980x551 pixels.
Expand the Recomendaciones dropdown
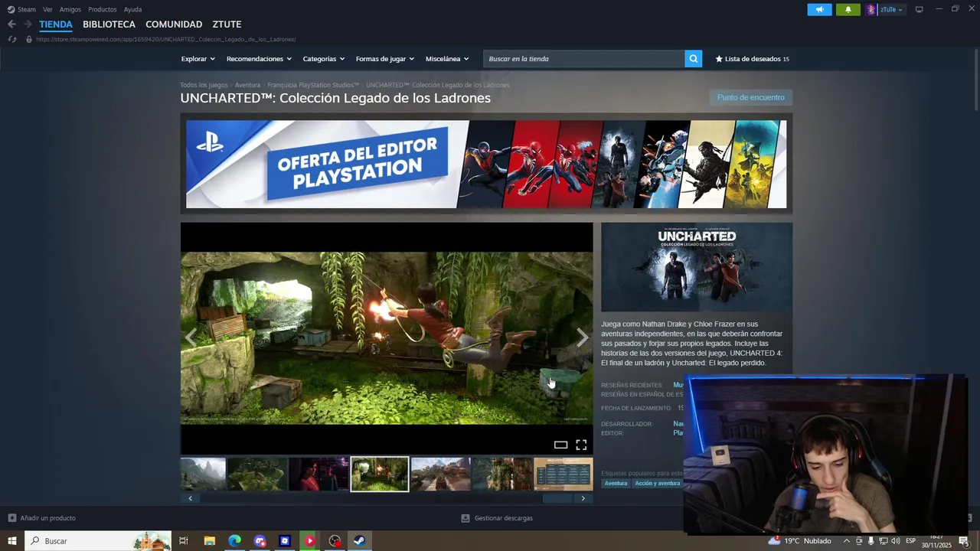259,59
